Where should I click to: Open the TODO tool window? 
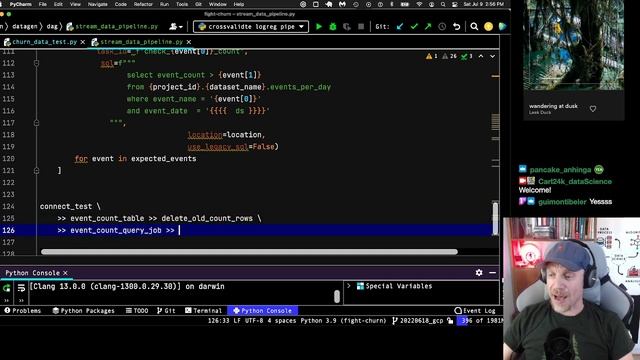[137, 311]
